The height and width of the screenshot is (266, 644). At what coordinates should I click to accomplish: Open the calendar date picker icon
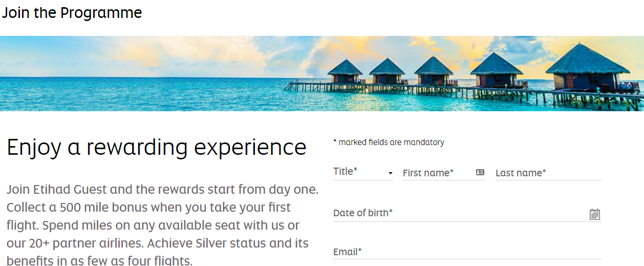coord(594,214)
